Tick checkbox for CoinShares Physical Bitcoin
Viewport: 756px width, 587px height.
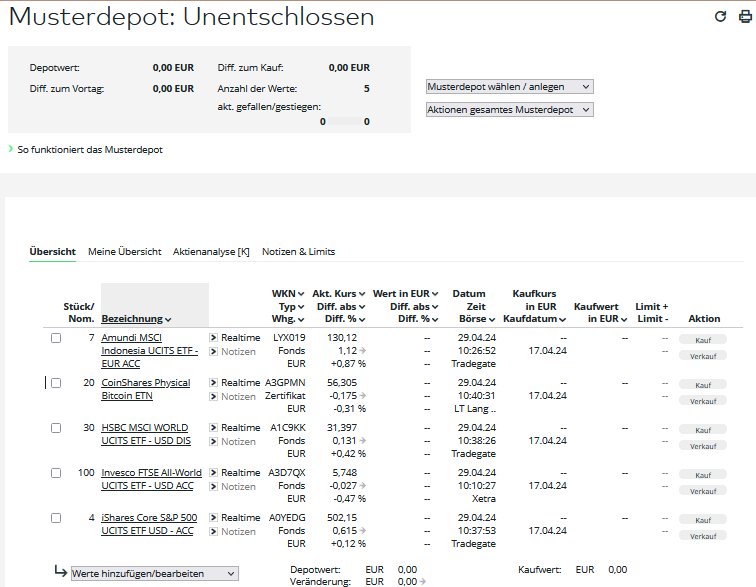click(x=56, y=383)
